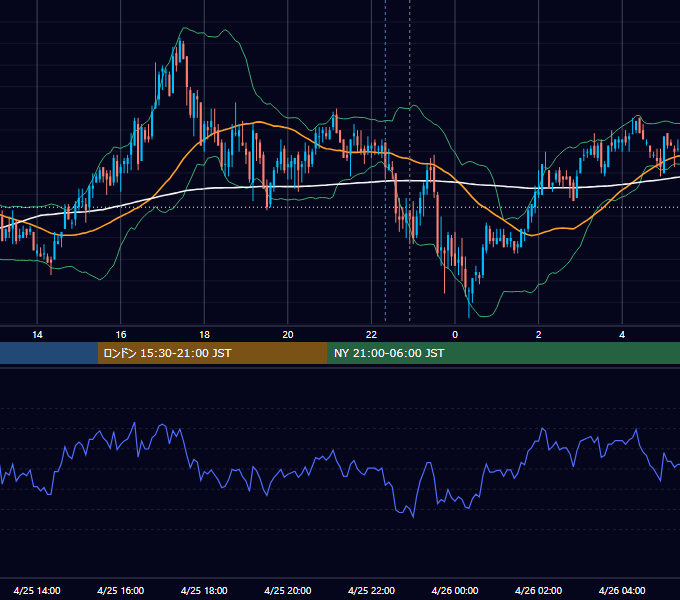
Task: Click the 4/26 02:00 time label
Action: [538, 590]
